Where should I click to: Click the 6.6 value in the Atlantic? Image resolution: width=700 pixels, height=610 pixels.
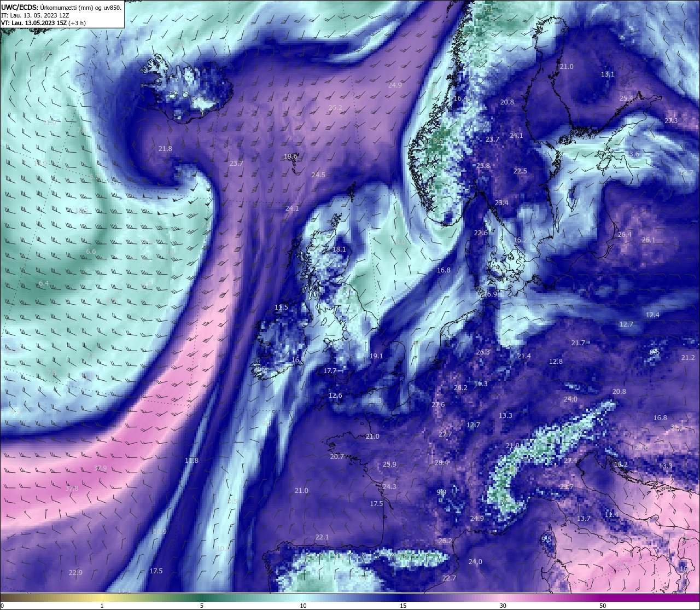pyautogui.click(x=91, y=252)
